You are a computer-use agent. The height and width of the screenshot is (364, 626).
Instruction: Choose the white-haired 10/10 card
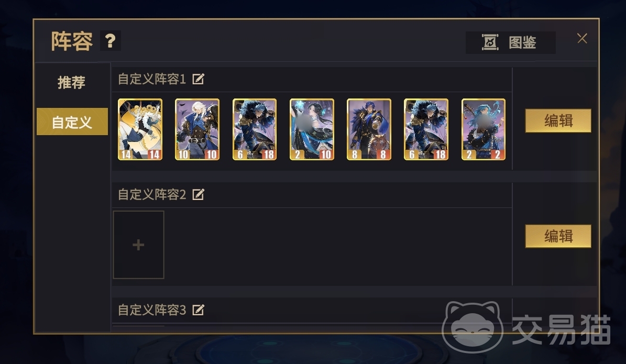coord(197,129)
